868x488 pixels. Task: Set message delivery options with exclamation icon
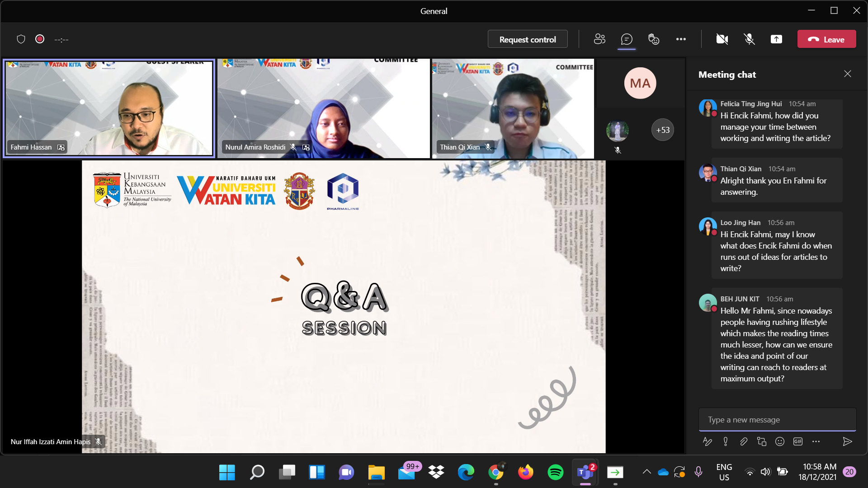click(726, 441)
